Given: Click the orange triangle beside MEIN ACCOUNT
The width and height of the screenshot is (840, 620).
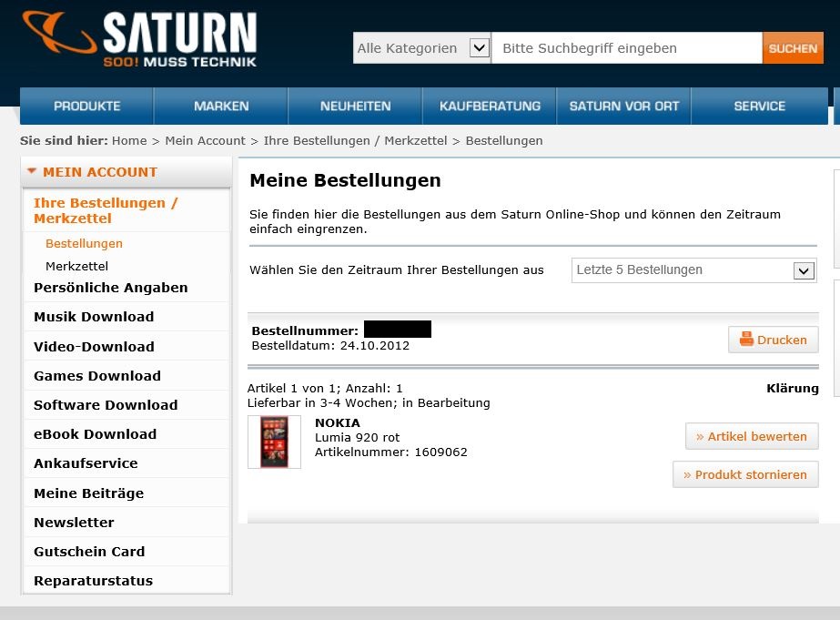Looking at the screenshot, I should tap(32, 171).
